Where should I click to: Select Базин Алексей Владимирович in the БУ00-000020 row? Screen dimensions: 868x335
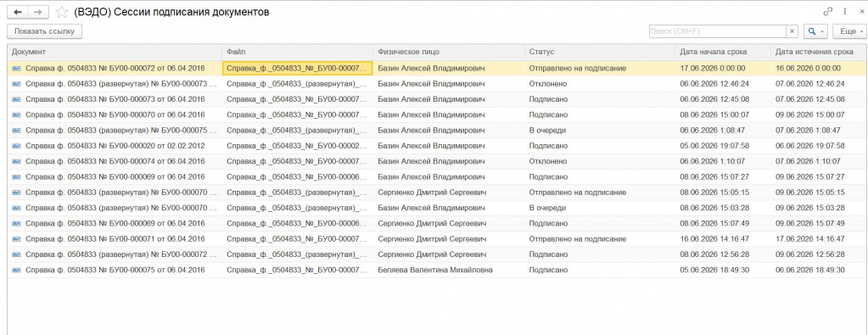pos(449,146)
